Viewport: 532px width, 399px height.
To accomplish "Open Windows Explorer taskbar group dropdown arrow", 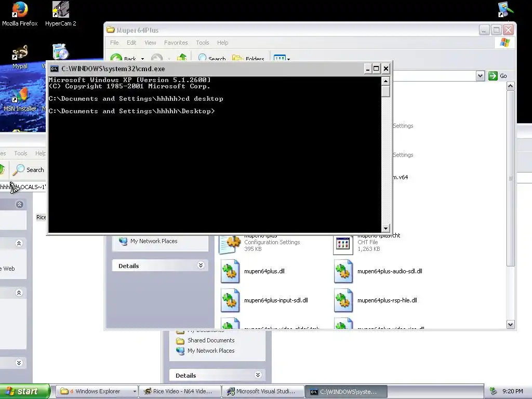I will click(x=135, y=392).
